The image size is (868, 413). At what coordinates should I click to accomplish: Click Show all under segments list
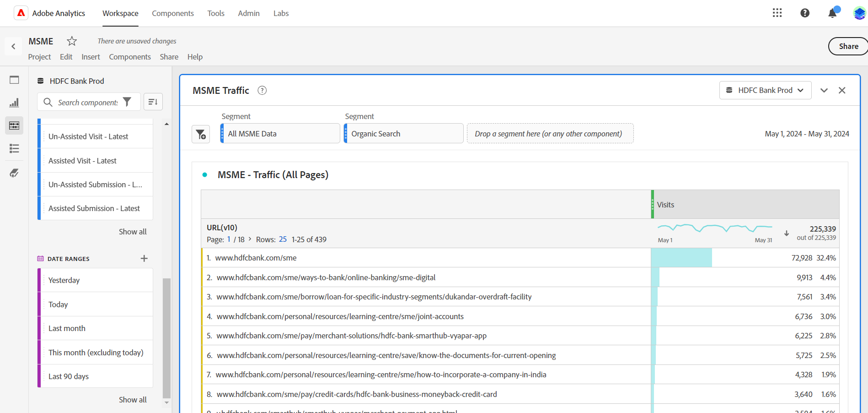coord(133,232)
